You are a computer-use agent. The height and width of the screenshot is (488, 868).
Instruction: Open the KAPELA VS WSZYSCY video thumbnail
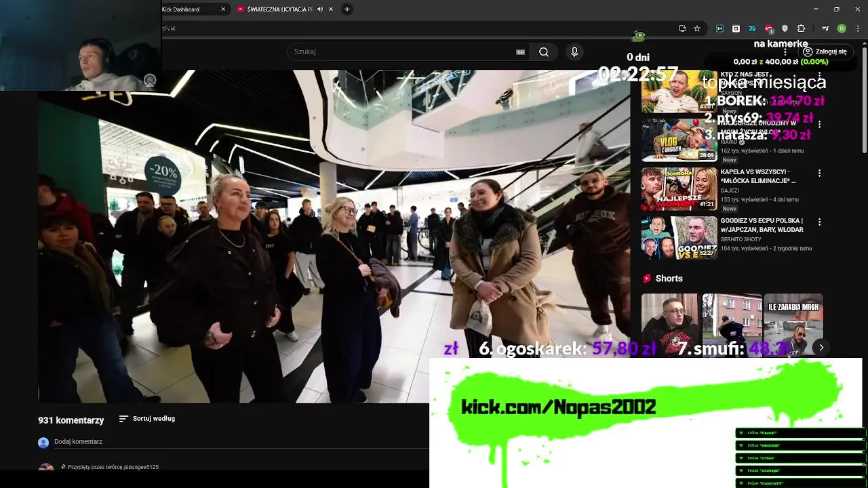[x=679, y=189]
